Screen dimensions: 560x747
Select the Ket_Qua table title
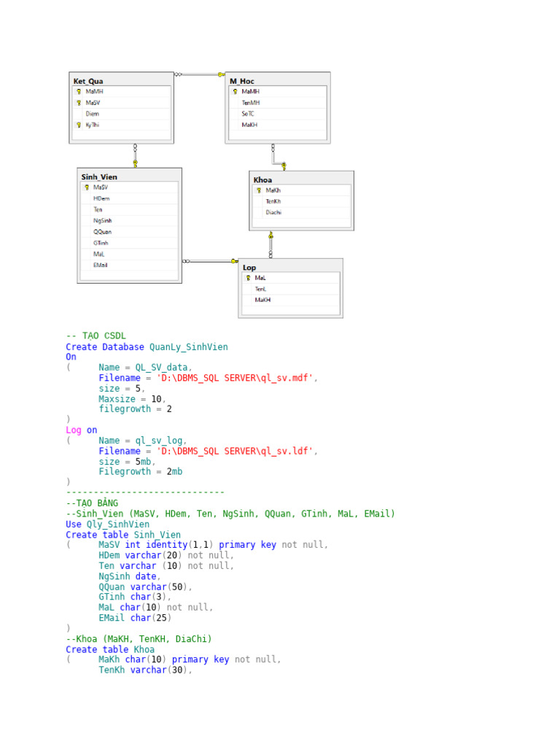click(x=88, y=81)
